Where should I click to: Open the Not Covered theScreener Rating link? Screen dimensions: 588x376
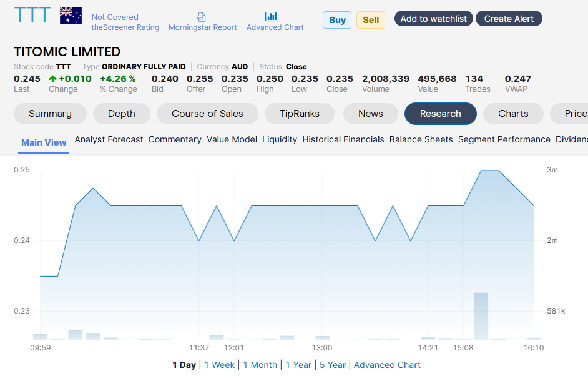(x=125, y=22)
